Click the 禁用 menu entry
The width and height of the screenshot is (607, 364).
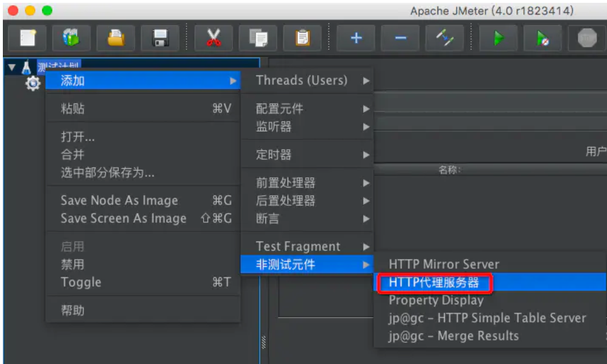pyautogui.click(x=143, y=265)
